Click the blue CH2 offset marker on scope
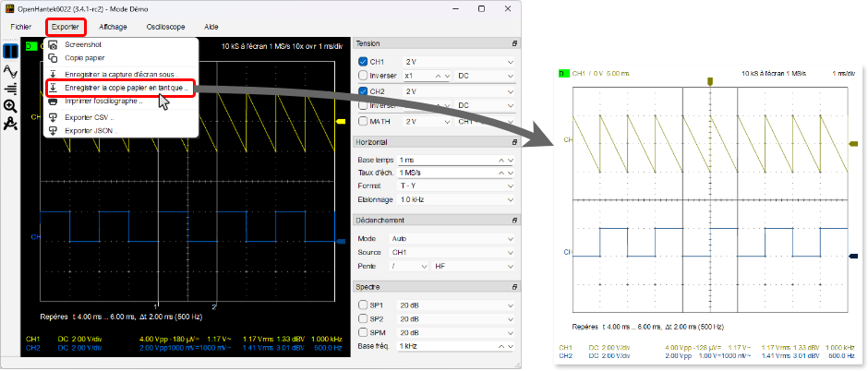This screenshot has height=371, width=868. coord(341,241)
